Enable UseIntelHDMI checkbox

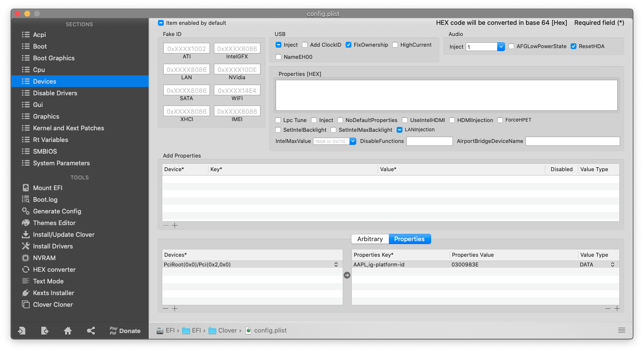coord(405,120)
